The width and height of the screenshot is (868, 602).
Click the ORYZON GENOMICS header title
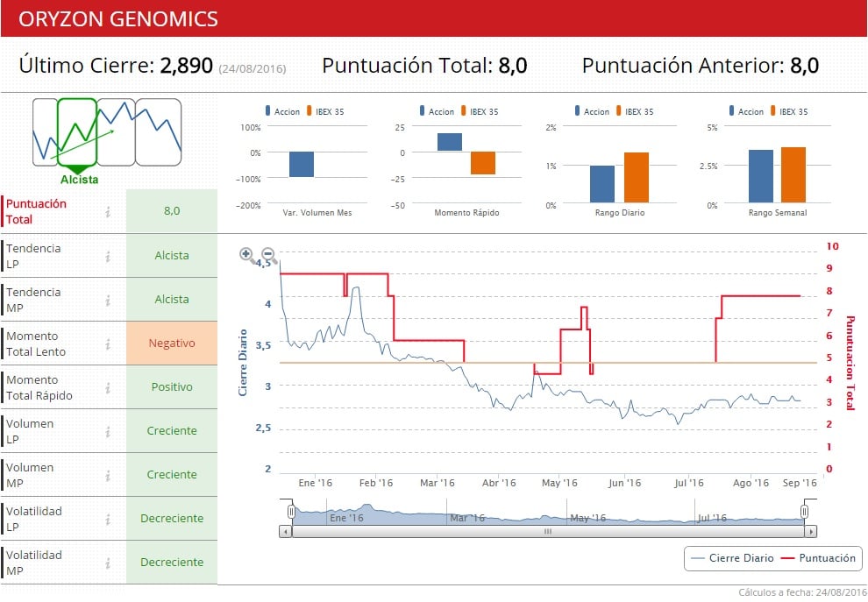pos(118,19)
